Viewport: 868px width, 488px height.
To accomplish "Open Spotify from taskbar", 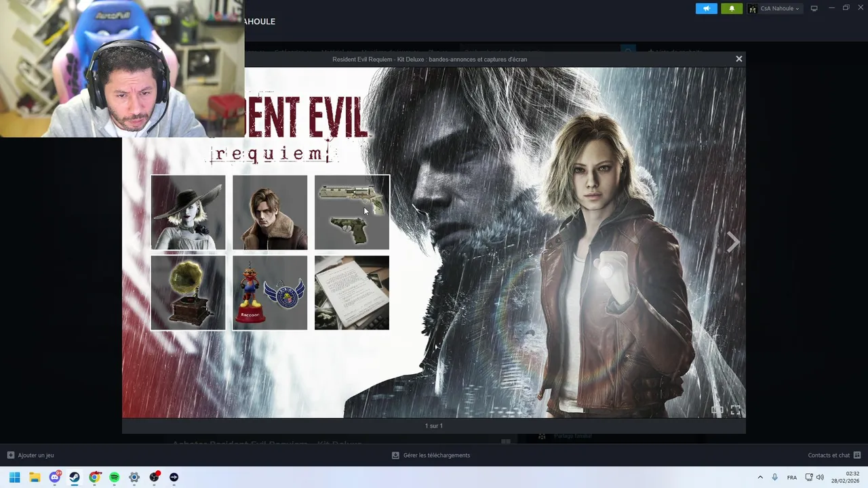I will [115, 477].
